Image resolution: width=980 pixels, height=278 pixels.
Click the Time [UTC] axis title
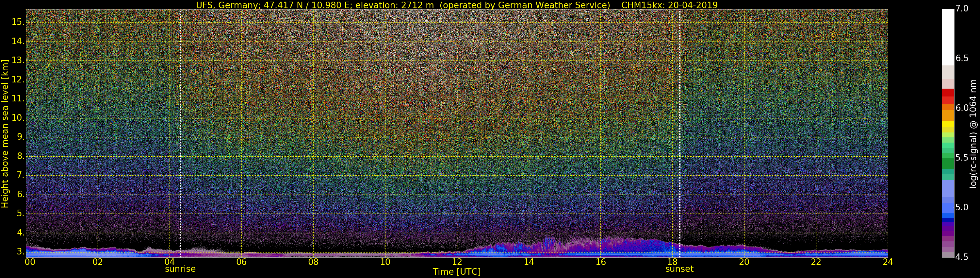click(x=457, y=271)
